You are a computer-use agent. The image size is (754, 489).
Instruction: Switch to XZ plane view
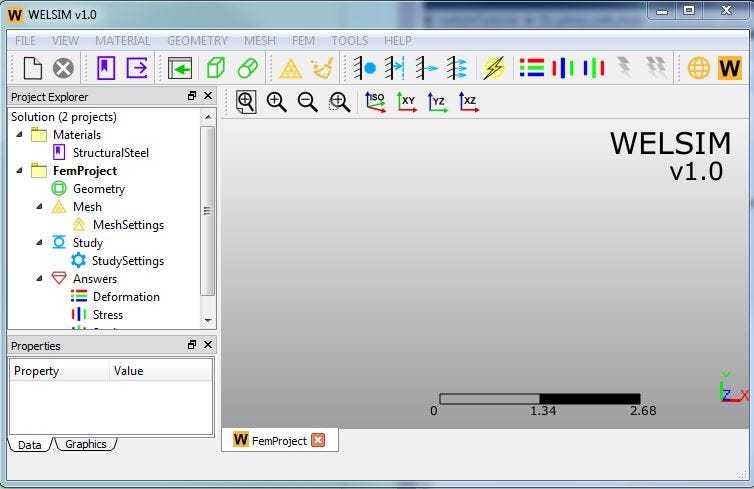[x=469, y=102]
